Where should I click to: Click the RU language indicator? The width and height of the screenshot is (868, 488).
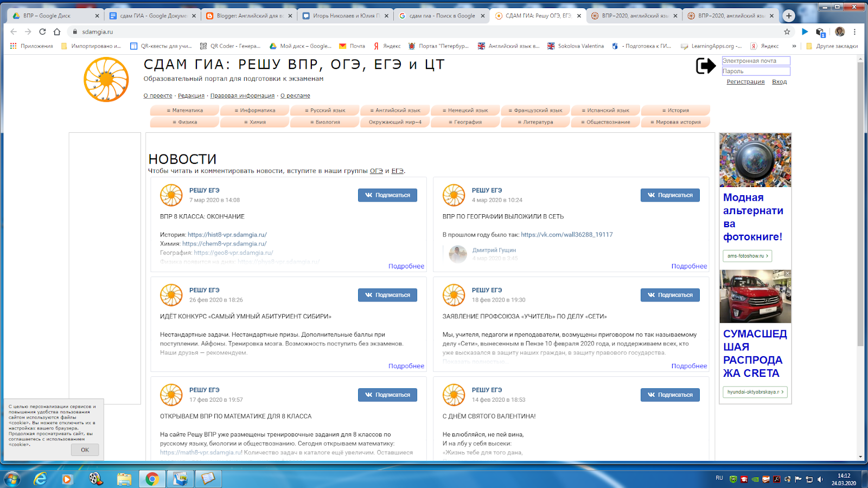coord(719,478)
